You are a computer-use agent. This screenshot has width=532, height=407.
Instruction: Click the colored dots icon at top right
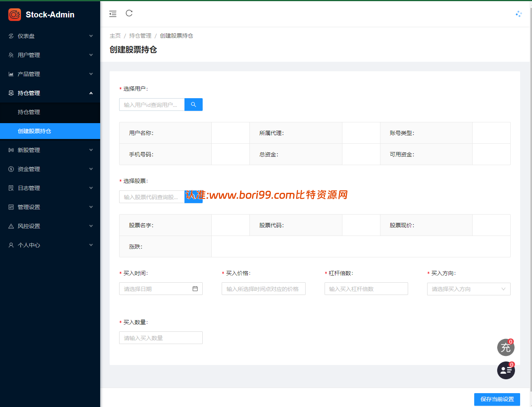point(519,14)
